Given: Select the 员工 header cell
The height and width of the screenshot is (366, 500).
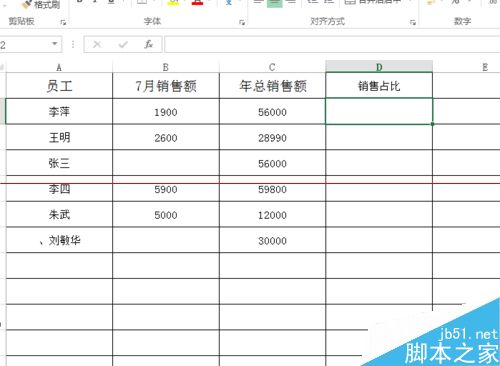Looking at the screenshot, I should click(x=59, y=86).
